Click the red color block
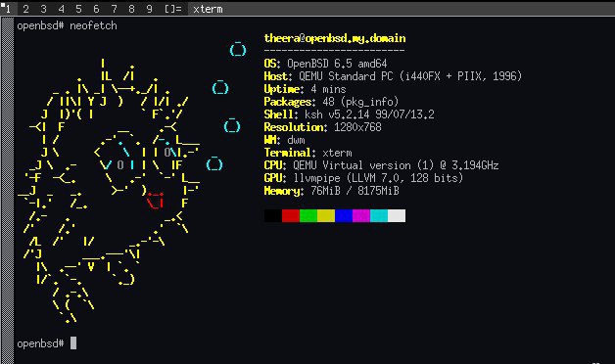 pyautogui.click(x=291, y=215)
